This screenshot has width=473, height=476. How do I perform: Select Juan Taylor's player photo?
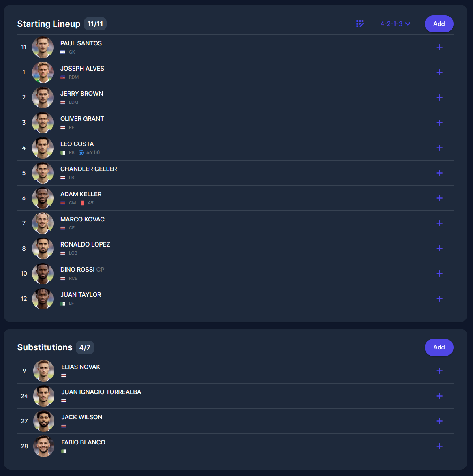(43, 299)
